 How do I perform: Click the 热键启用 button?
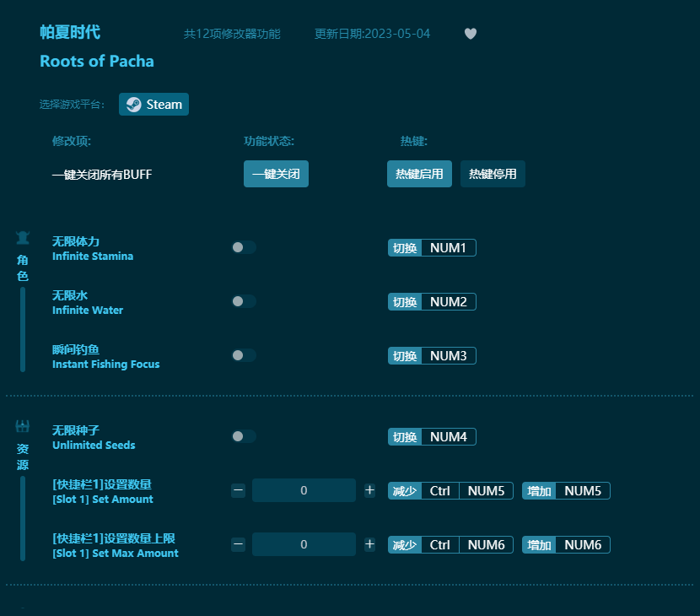[419, 174]
